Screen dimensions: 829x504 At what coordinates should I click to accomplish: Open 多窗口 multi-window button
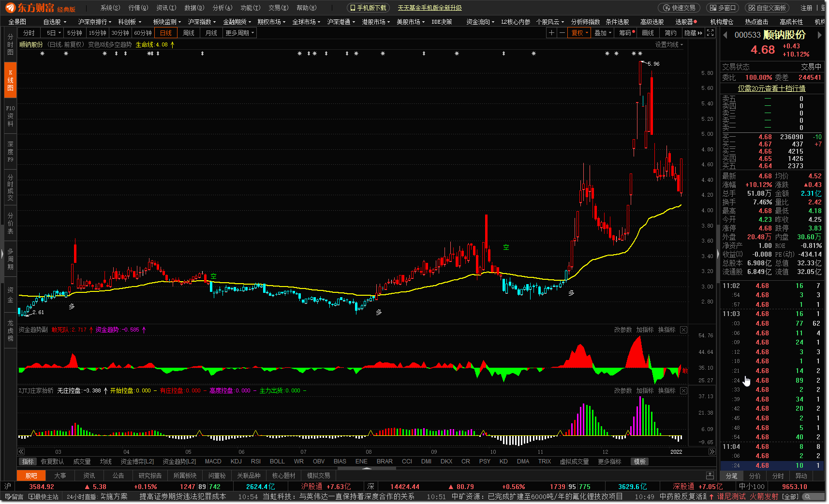[x=723, y=8]
